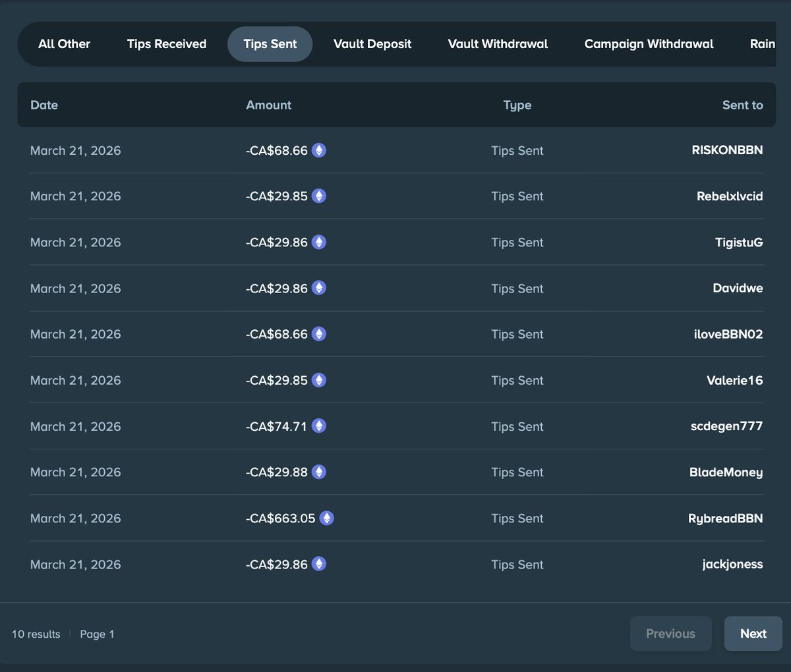
Task: Click the date in the RybreadBBN row
Action: point(76,518)
